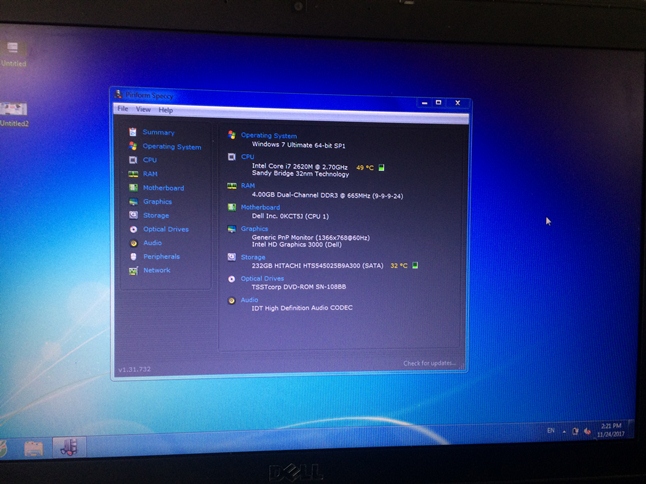
Task: Open the Help menu
Action: pos(166,110)
